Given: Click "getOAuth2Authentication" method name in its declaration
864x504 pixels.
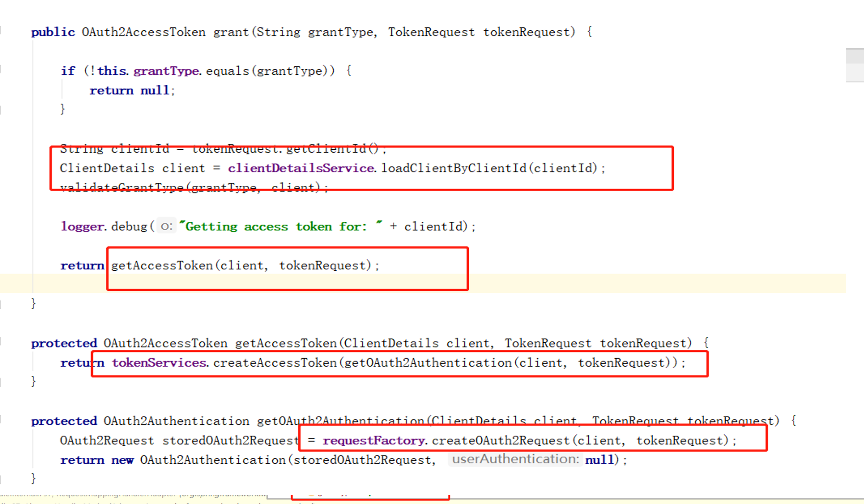Looking at the screenshot, I should [341, 421].
